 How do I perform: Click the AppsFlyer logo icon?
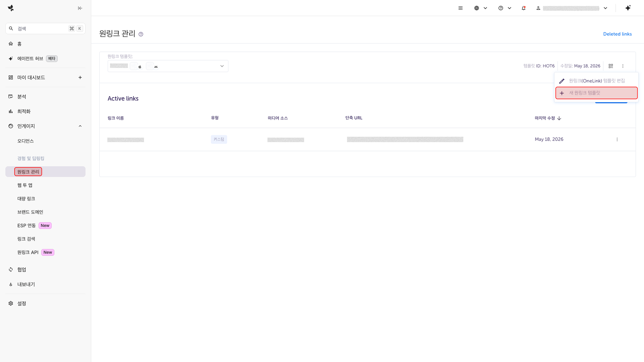(x=11, y=8)
